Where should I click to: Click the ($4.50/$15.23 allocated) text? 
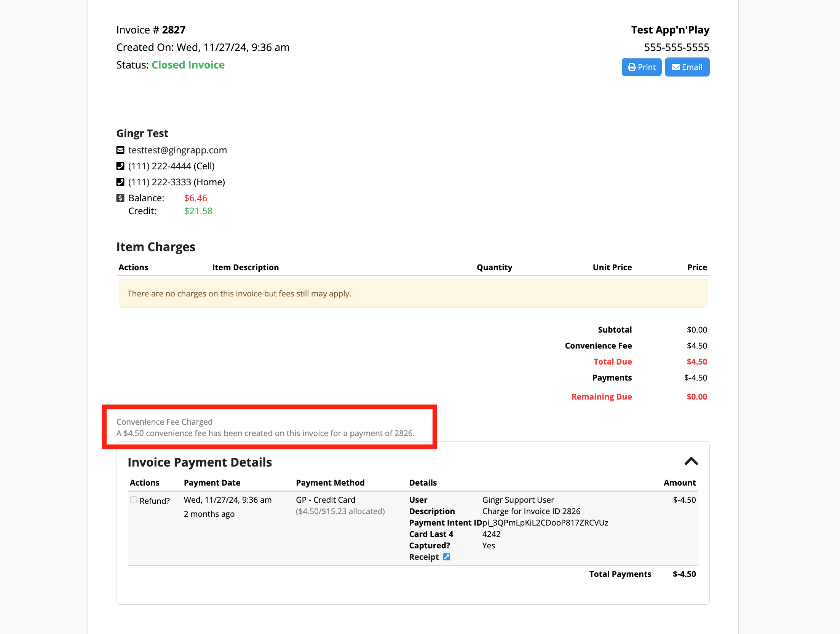tap(340, 511)
